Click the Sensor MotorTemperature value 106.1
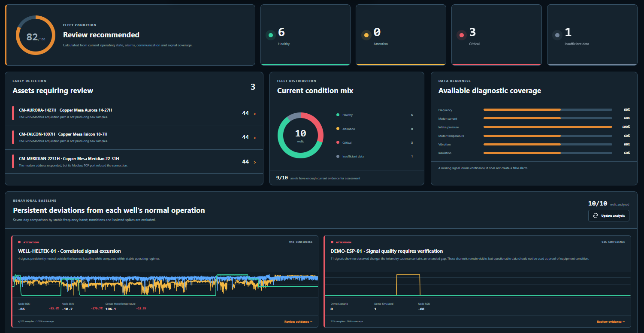Image resolution: width=644 pixels, height=333 pixels. [111, 309]
